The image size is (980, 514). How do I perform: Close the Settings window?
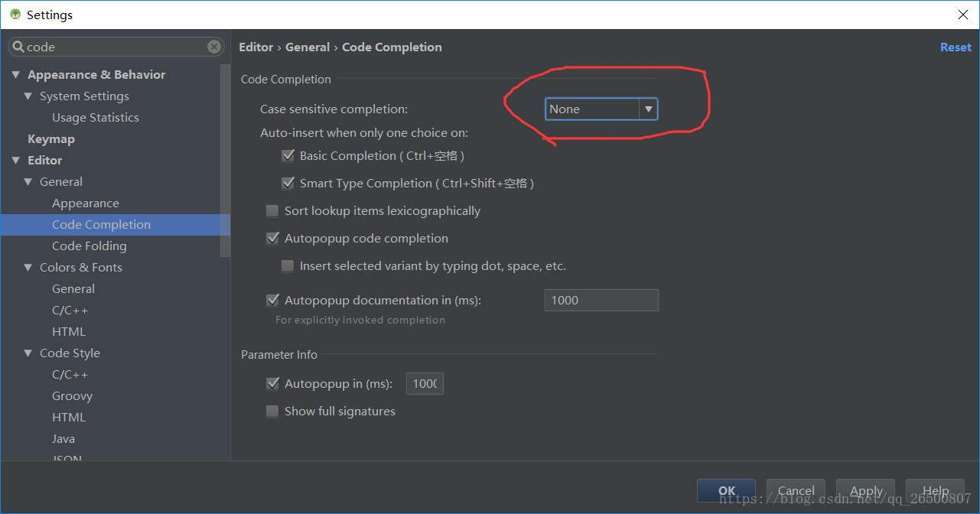pos(963,15)
